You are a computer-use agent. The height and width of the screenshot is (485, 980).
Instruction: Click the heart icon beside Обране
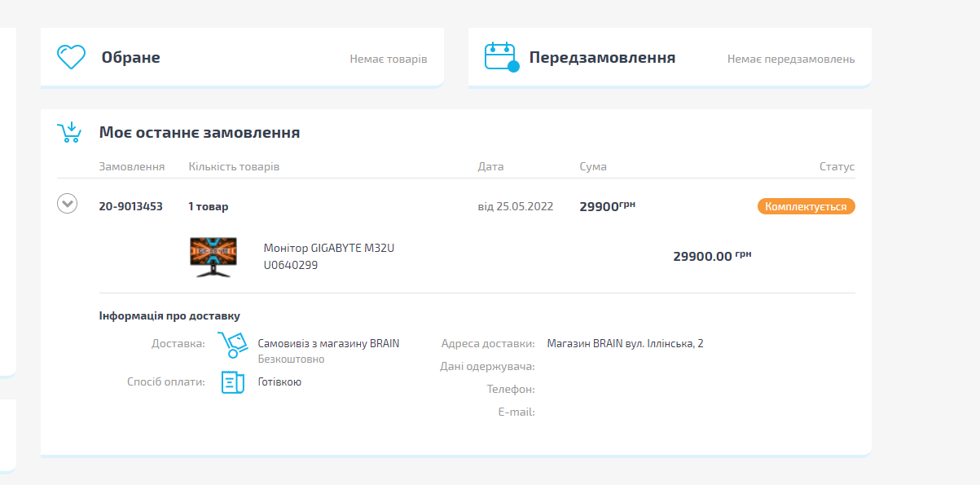pyautogui.click(x=71, y=57)
